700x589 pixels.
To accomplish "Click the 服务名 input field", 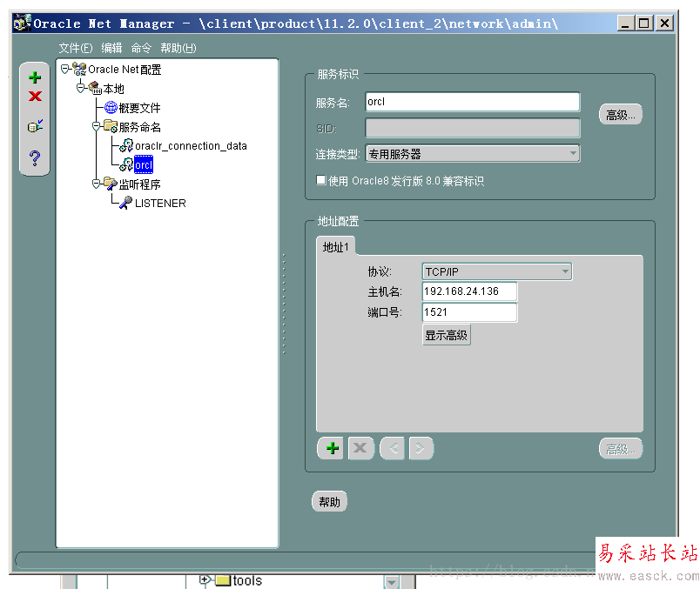I will coord(472,102).
